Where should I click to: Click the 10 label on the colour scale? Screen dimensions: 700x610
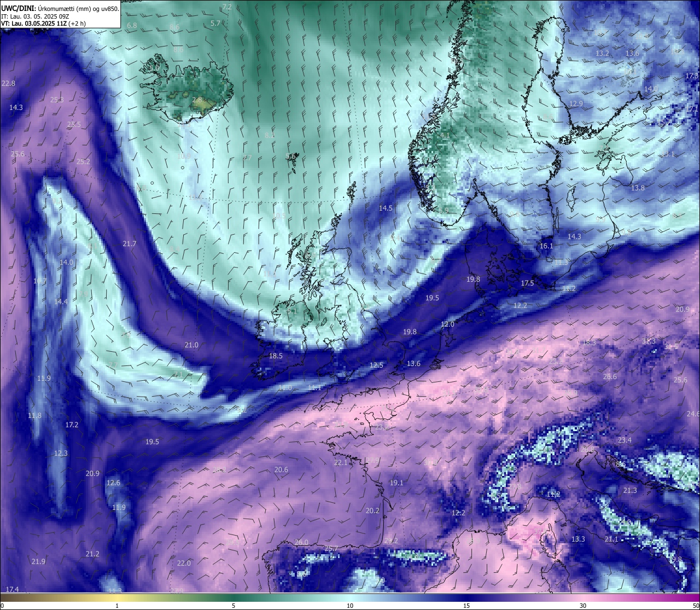tap(350, 606)
